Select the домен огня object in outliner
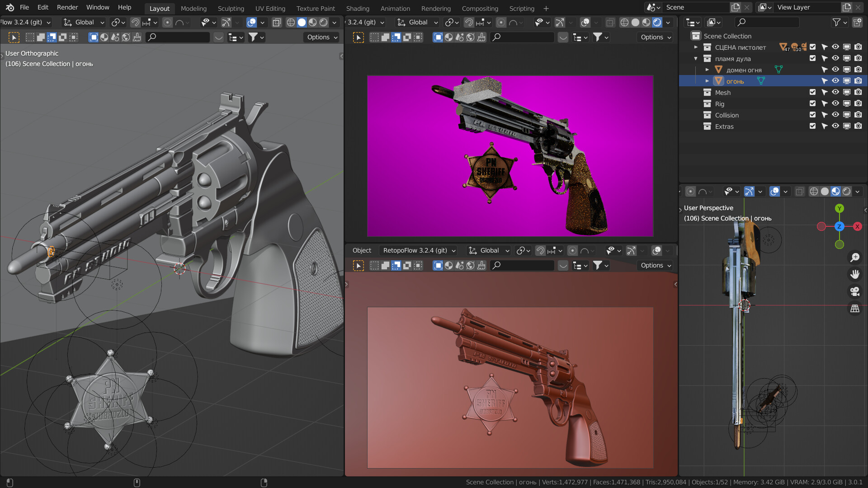This screenshot has height=488, width=868. coord(744,70)
